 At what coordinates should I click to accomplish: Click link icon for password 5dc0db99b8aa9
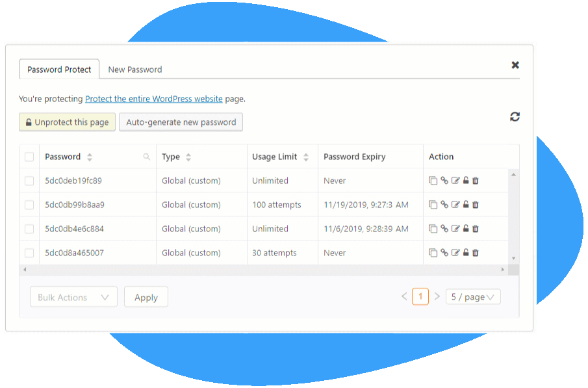444,205
